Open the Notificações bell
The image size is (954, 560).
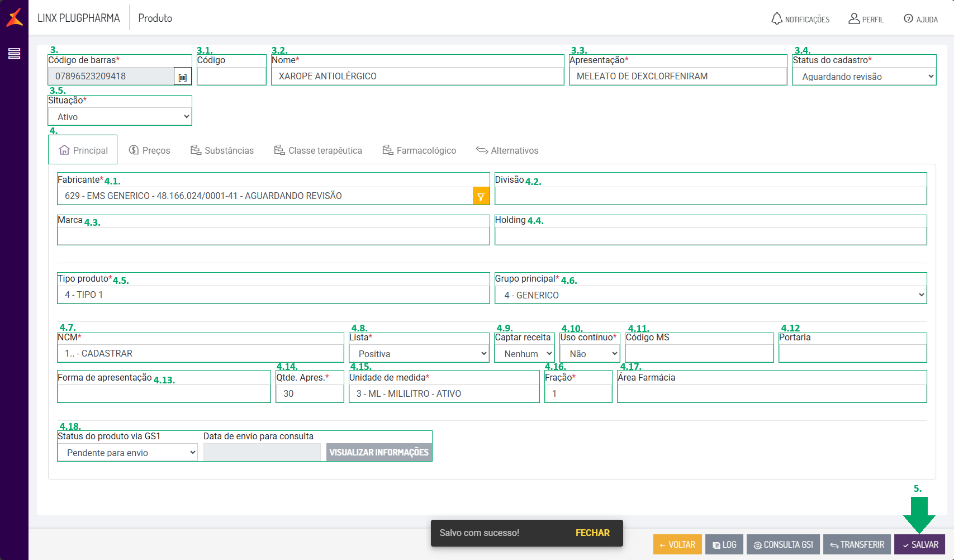coord(800,19)
